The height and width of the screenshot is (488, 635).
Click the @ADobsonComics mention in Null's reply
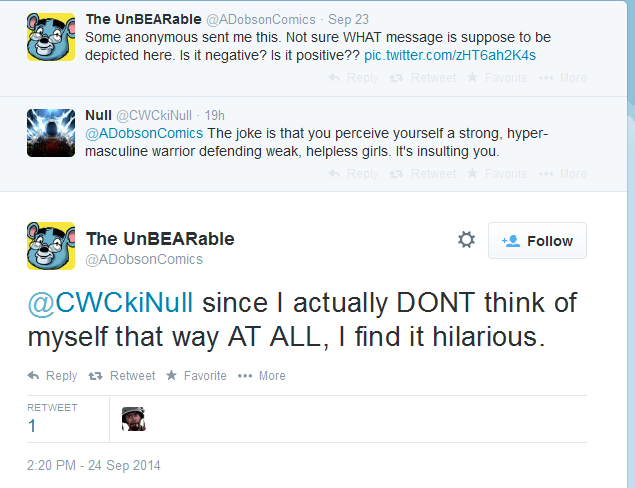(144, 133)
